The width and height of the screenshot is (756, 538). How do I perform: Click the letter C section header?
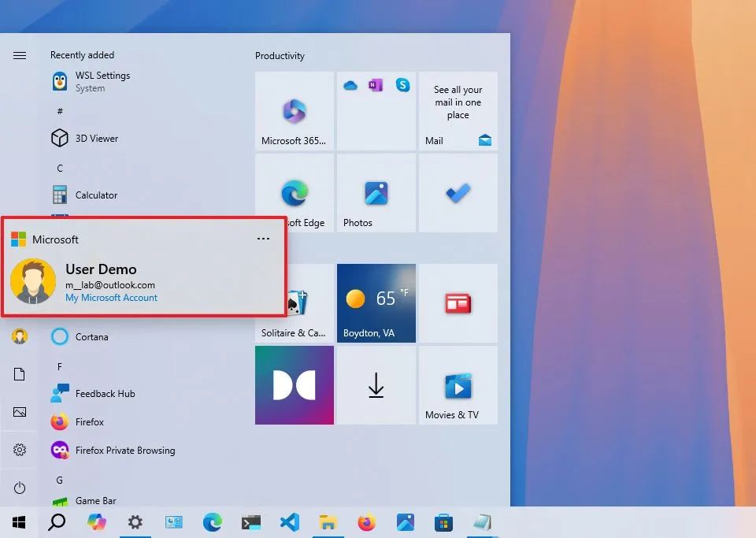pyautogui.click(x=60, y=169)
